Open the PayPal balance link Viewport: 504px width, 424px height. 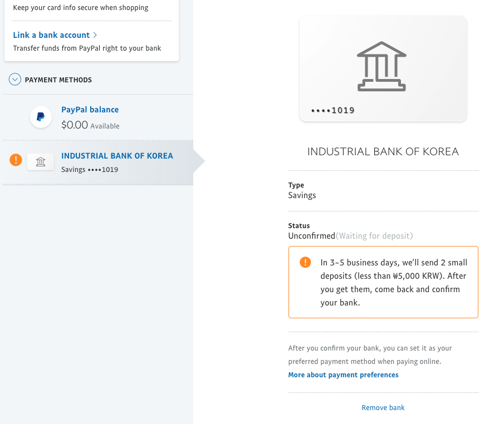pyautogui.click(x=90, y=110)
